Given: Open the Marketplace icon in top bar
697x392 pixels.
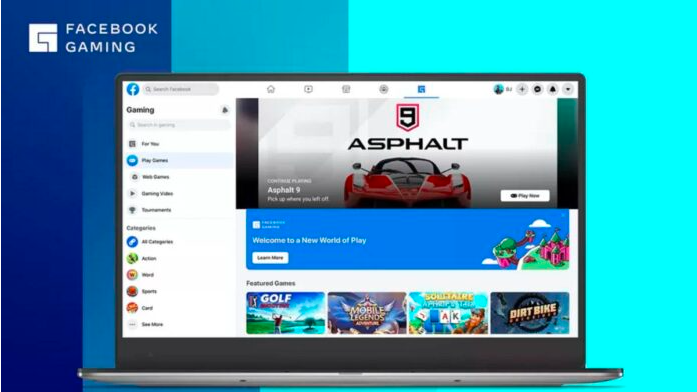Looking at the screenshot, I should tap(346, 89).
